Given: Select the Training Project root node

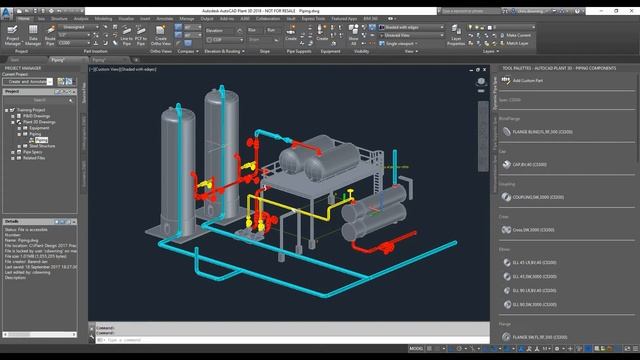Looking at the screenshot, I should pos(31,110).
